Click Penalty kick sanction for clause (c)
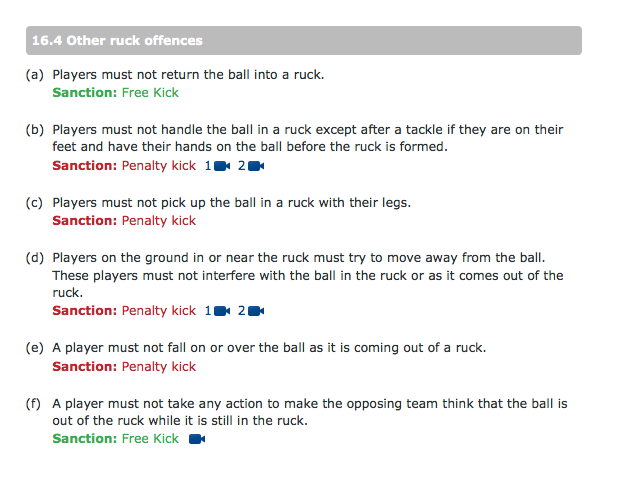The image size is (617, 481). (x=159, y=221)
